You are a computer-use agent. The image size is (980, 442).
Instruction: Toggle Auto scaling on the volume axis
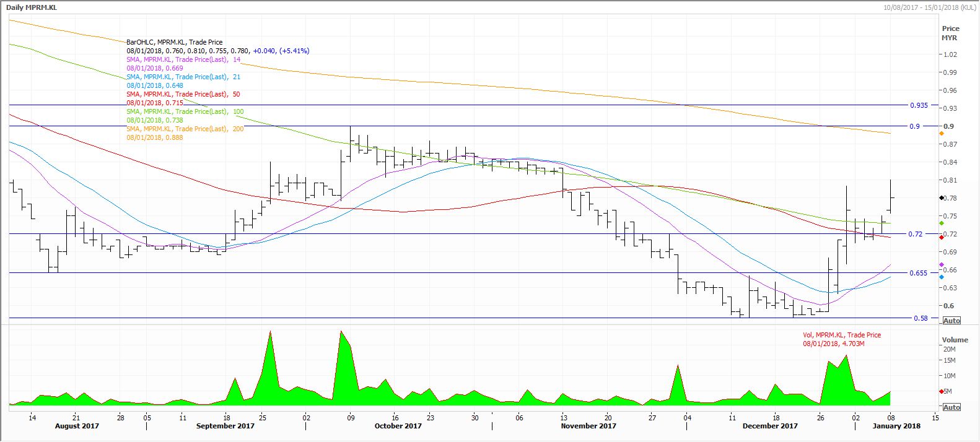click(951, 407)
